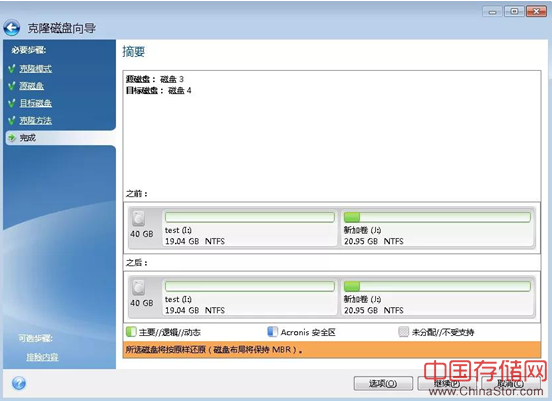The width and height of the screenshot is (552, 401).
Task: Click the 40 GB disk icon under 之后
Action: pyautogui.click(x=139, y=287)
